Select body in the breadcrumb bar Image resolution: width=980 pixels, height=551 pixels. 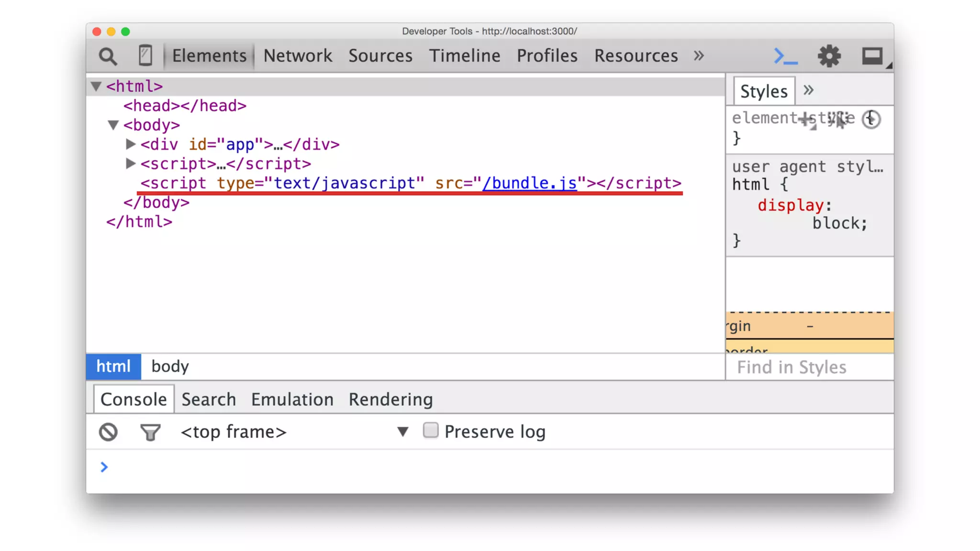click(170, 366)
